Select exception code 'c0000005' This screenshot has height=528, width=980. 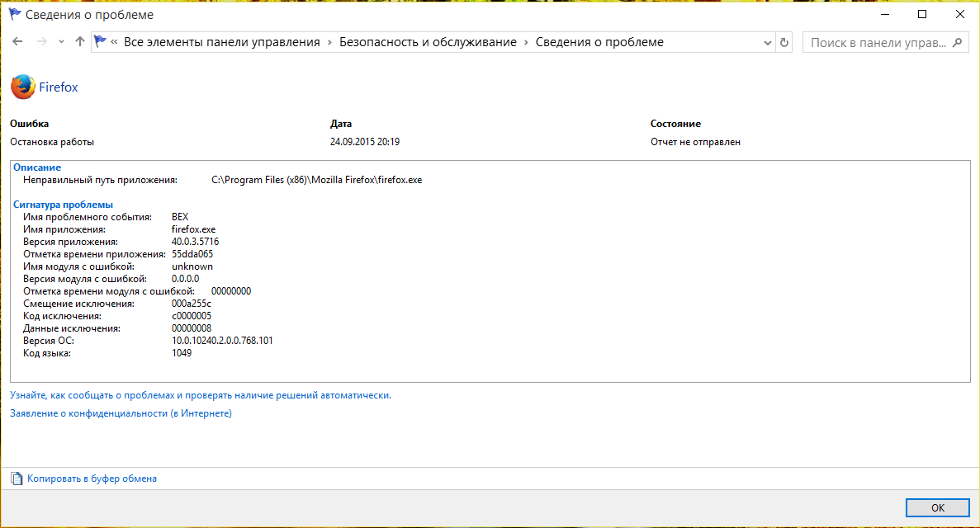pos(192,316)
